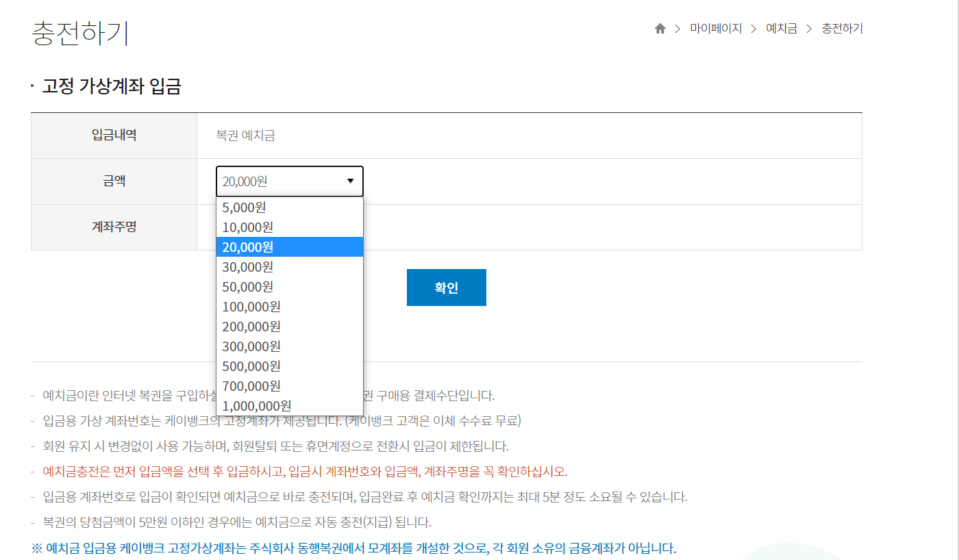The width and height of the screenshot is (959, 560).
Task: Click the 복권 예치금 deposit detail text
Action: pos(245,136)
